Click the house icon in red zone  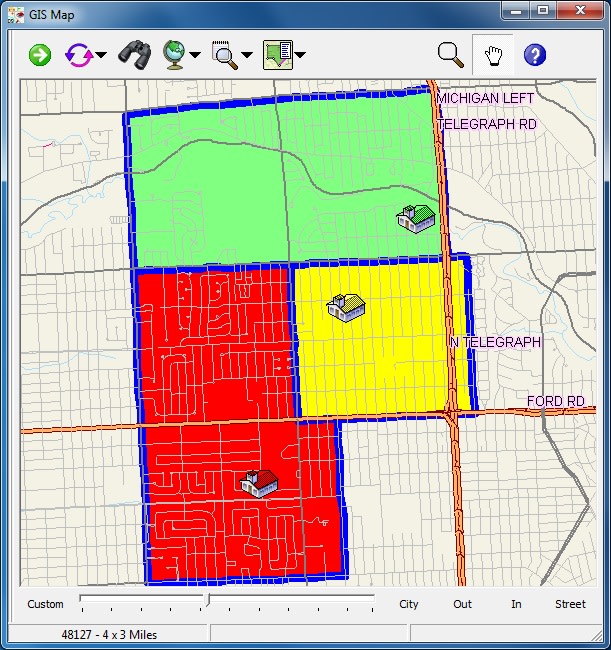(260, 483)
